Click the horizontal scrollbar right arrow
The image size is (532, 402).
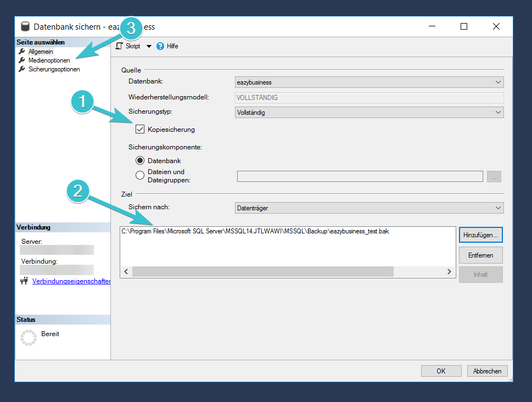(449, 272)
